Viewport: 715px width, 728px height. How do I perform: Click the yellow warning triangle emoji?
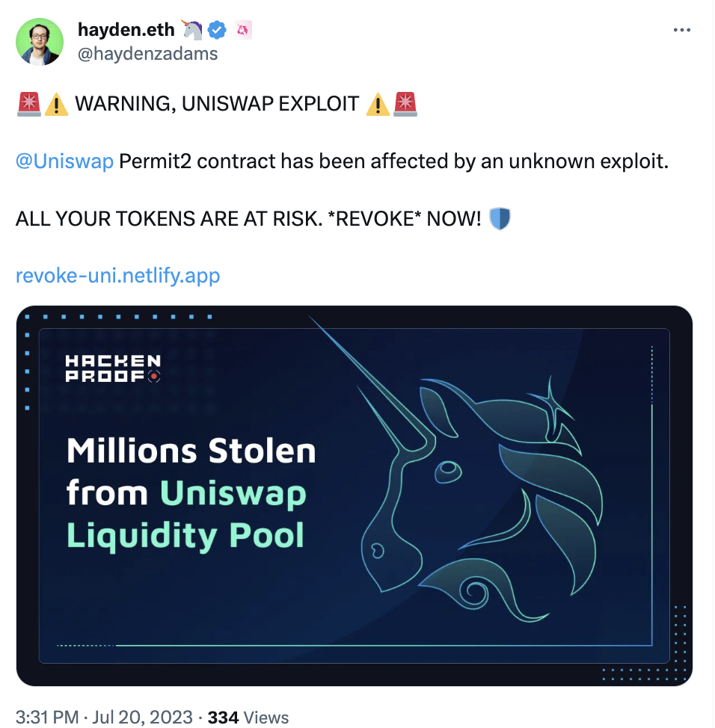click(x=58, y=104)
